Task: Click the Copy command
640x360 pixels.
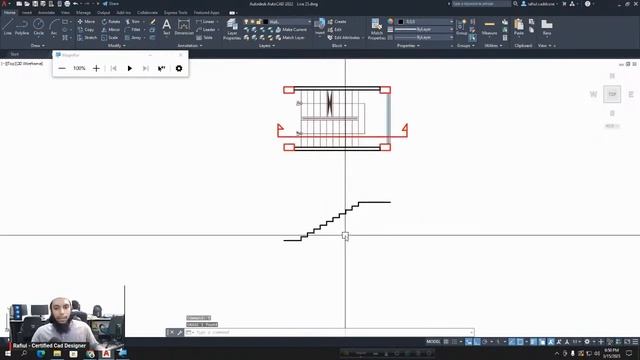Action: pyautogui.click(x=86, y=29)
